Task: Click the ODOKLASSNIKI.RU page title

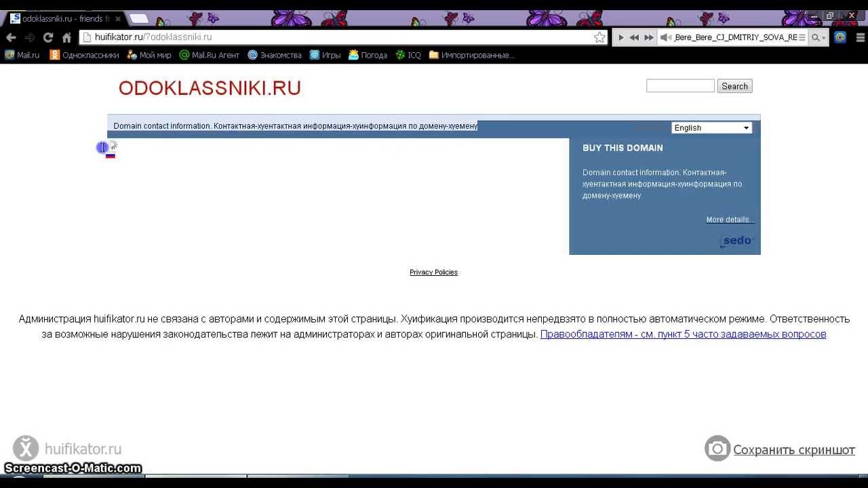Action: (210, 88)
